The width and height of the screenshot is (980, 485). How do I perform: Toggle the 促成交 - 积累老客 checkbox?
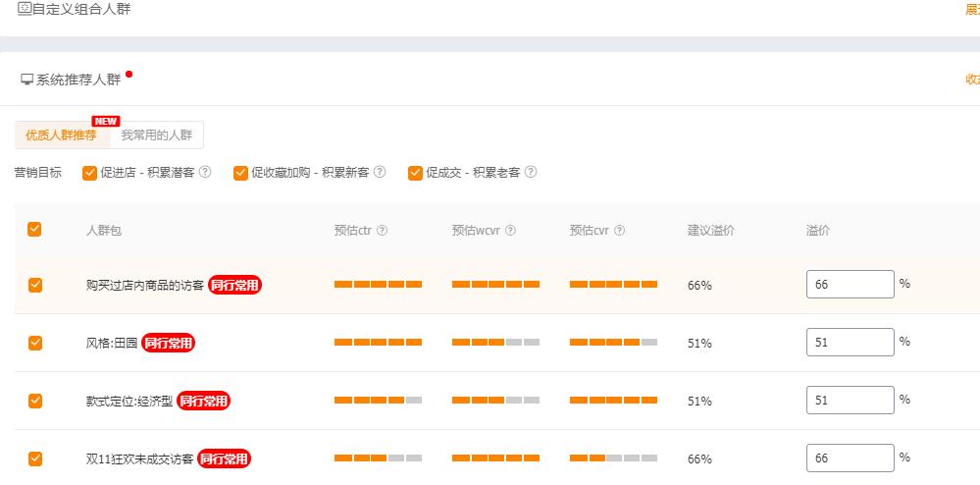[415, 173]
